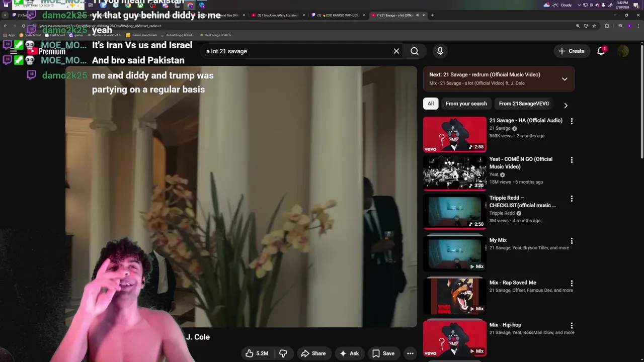
Task: Clear the search box with X
Action: (x=396, y=51)
